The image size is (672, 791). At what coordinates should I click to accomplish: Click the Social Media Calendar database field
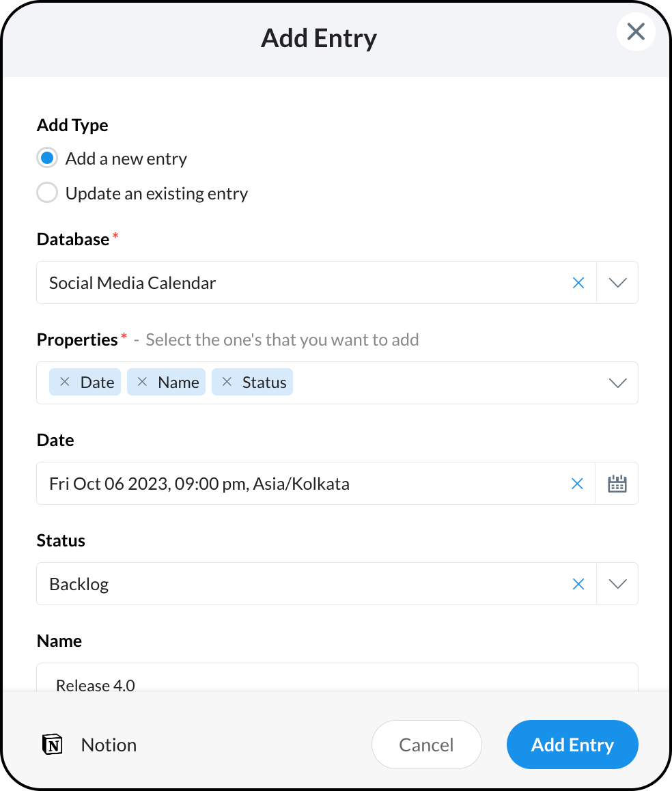tap(300, 283)
